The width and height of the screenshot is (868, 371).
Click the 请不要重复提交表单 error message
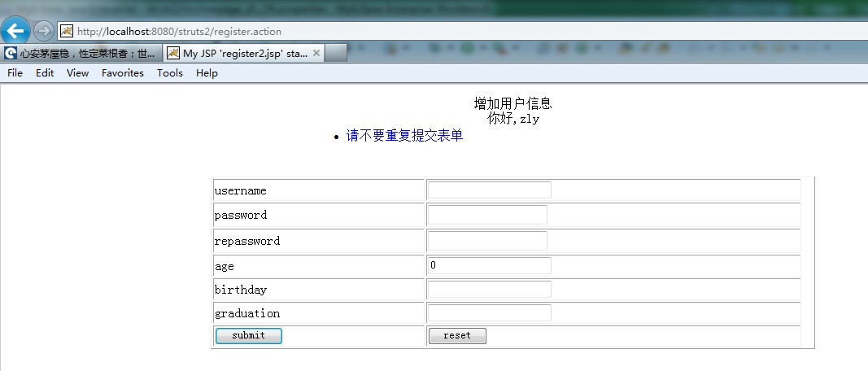[x=404, y=136]
